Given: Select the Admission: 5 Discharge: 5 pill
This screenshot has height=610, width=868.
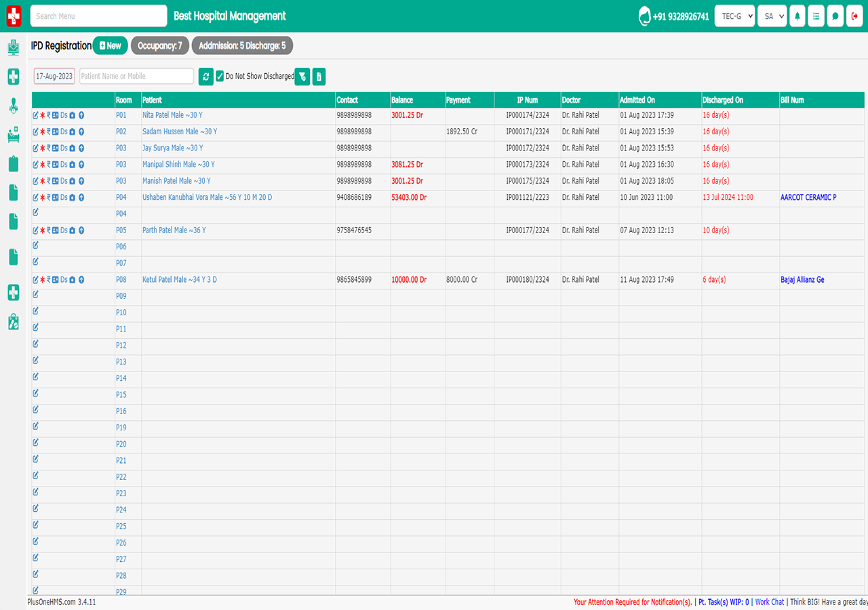Looking at the screenshot, I should click(x=242, y=46).
